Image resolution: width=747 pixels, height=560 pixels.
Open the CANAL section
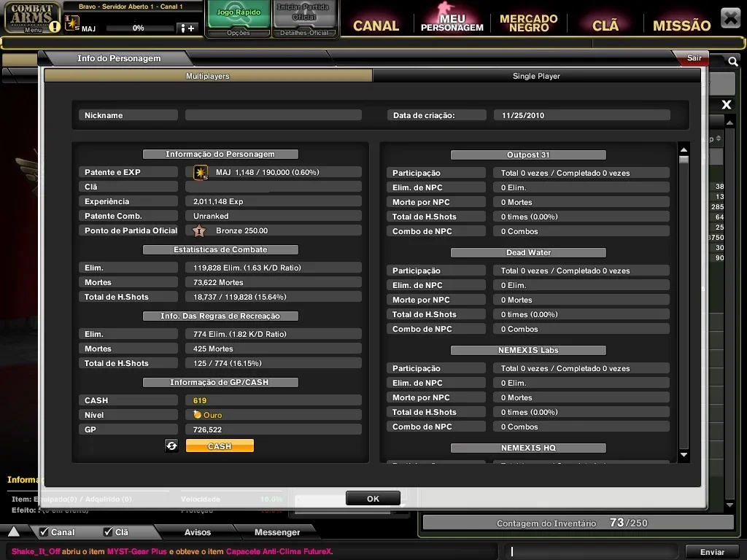[x=376, y=26]
